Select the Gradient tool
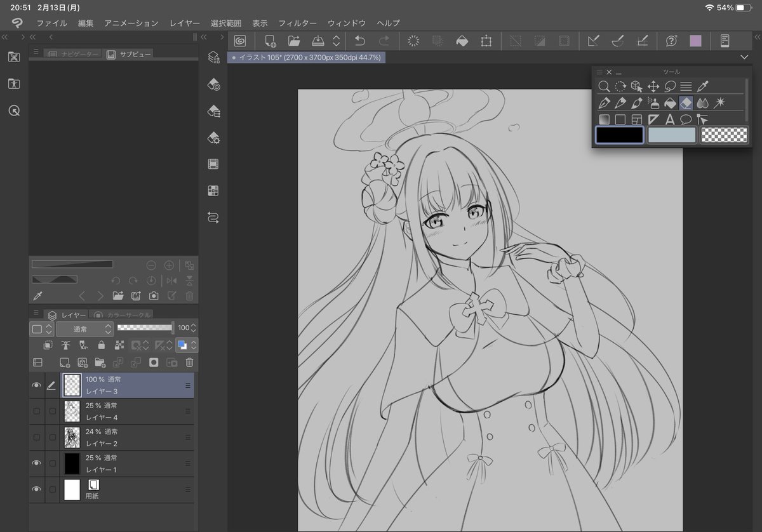Image resolution: width=762 pixels, height=532 pixels. click(x=604, y=119)
